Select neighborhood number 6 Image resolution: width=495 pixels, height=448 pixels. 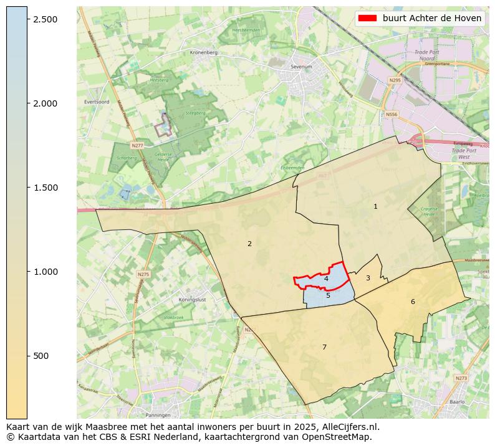pos(412,302)
